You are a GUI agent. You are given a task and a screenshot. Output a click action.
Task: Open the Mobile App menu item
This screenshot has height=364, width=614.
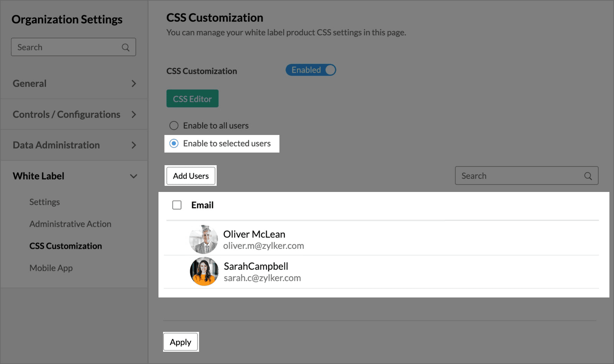51,268
